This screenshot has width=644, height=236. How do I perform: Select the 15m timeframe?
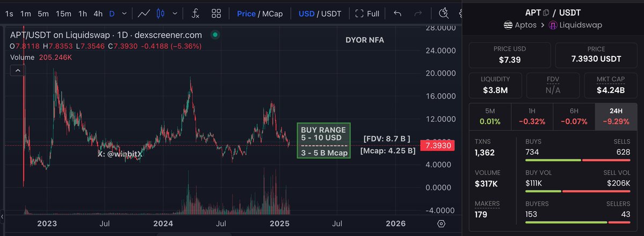point(64,13)
